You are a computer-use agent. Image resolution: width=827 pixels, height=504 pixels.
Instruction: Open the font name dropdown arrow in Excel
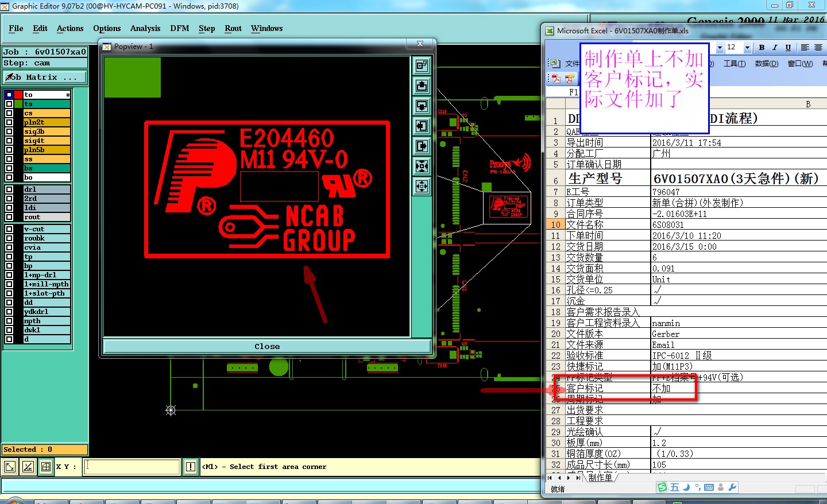point(720,48)
